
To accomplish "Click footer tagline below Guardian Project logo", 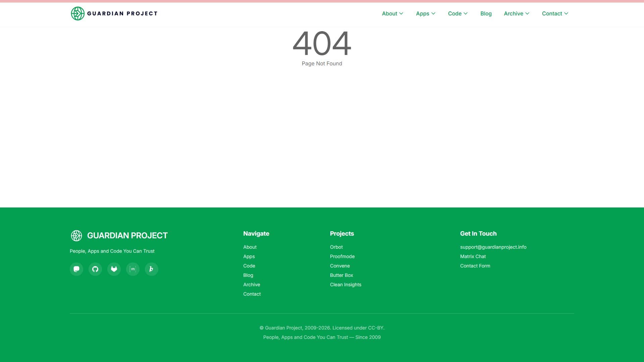I will click(x=112, y=251).
